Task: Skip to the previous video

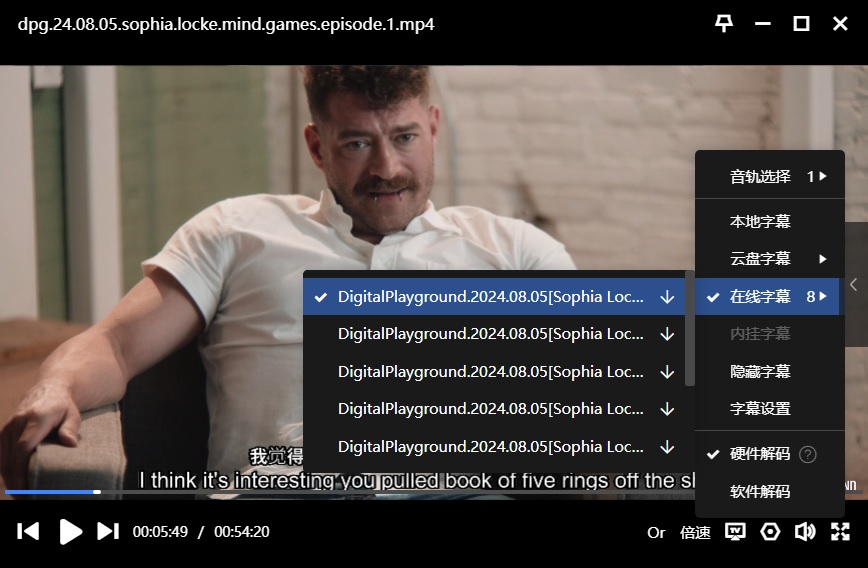Action: [x=29, y=531]
